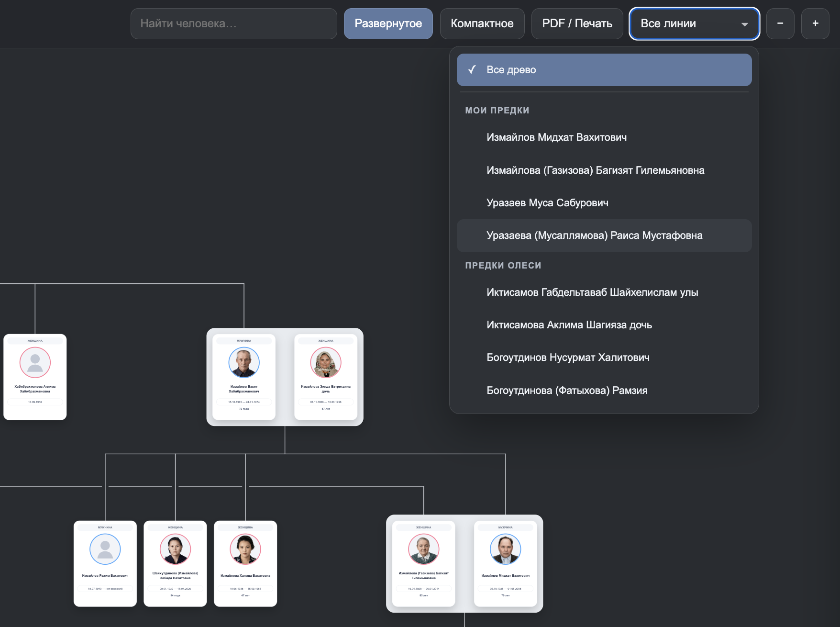Click birth date 10.09.1918 on Аглима card

click(x=35, y=402)
